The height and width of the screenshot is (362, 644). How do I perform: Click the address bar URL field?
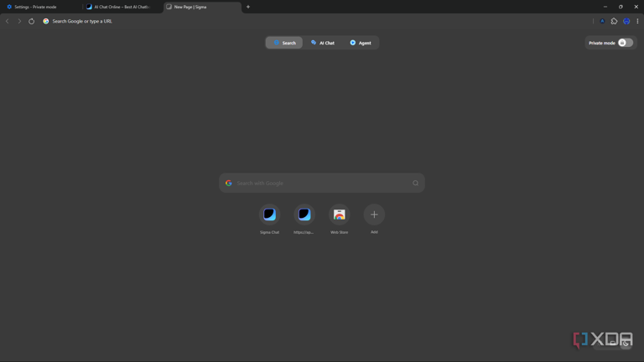316,21
